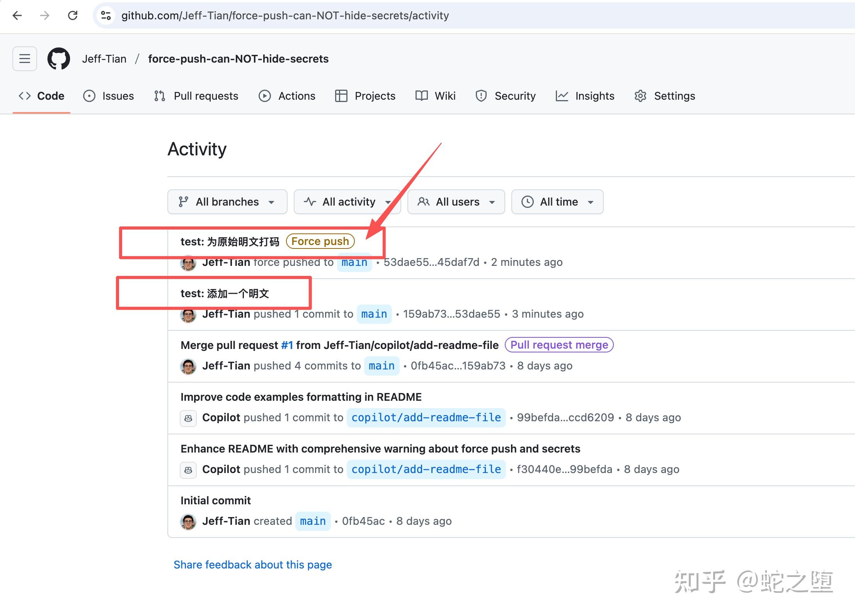Open copilot/add-readme-file branch on 99befda row
This screenshot has width=855, height=616.
[x=426, y=418]
